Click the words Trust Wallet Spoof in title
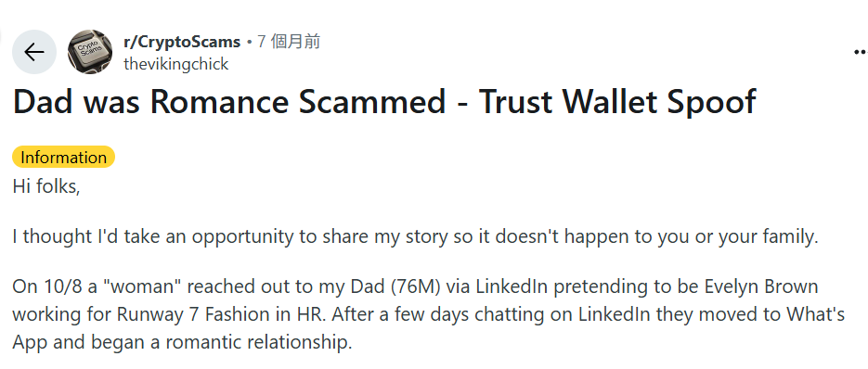868x369 pixels. (x=617, y=102)
